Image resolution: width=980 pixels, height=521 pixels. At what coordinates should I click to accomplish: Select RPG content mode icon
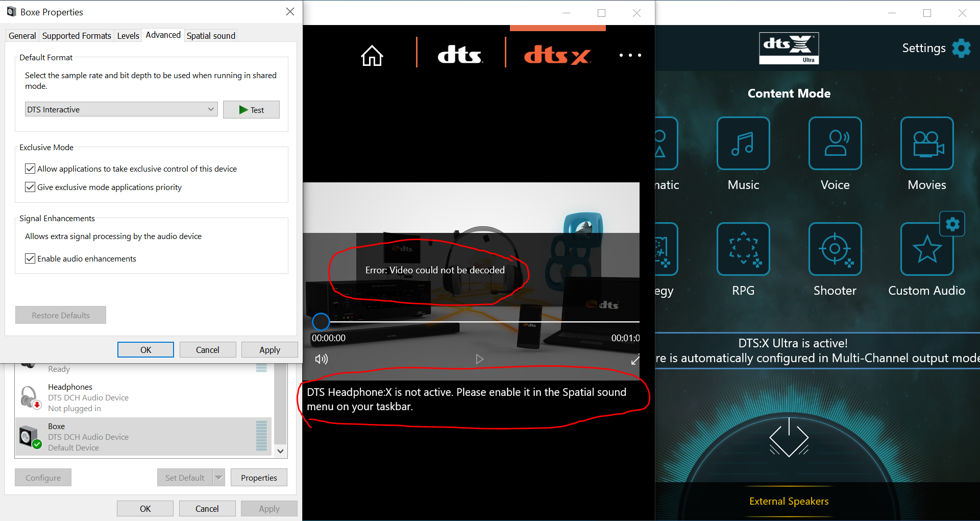[x=743, y=249]
